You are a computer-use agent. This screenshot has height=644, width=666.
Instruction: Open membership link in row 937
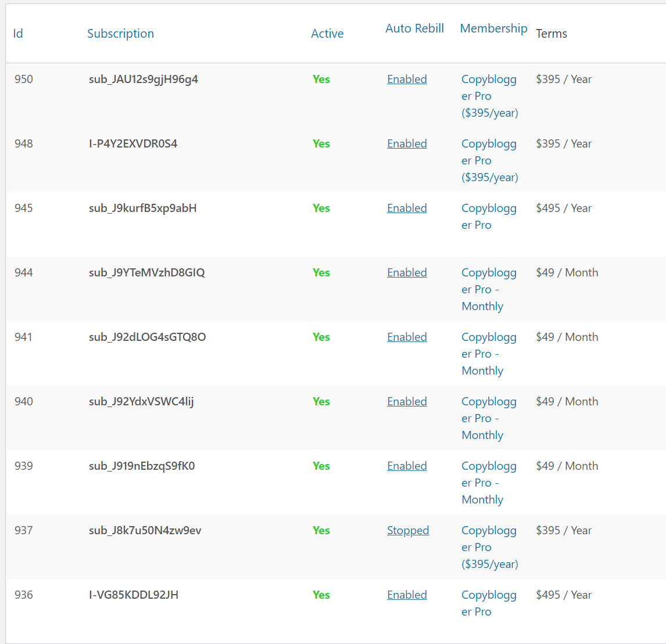click(490, 548)
